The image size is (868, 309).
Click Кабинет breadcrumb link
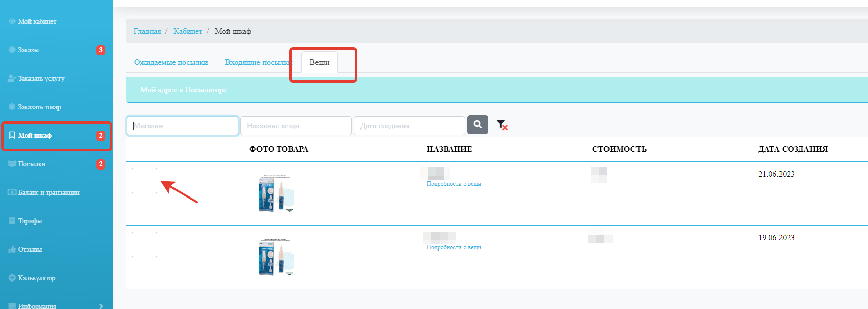[188, 31]
